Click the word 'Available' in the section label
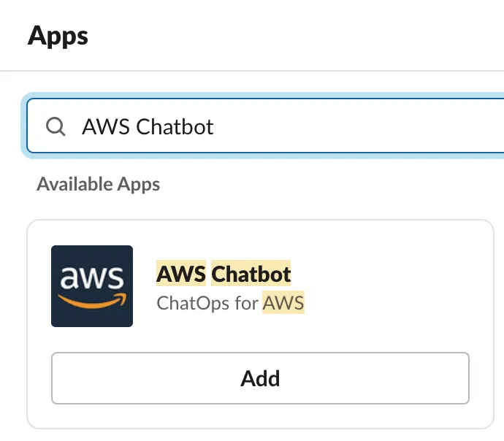The image size is (504, 441). pos(66,183)
